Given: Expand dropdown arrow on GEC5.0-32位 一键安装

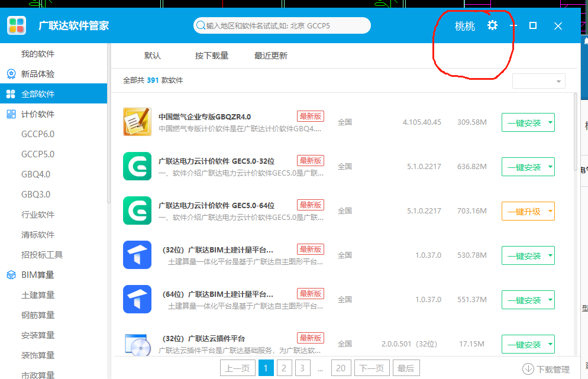Looking at the screenshot, I should [550, 167].
